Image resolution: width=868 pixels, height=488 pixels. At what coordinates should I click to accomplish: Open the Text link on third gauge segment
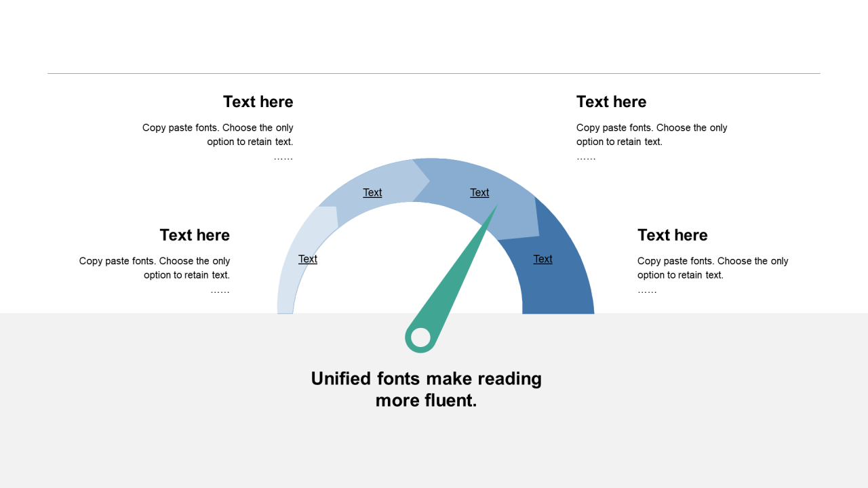pos(479,192)
